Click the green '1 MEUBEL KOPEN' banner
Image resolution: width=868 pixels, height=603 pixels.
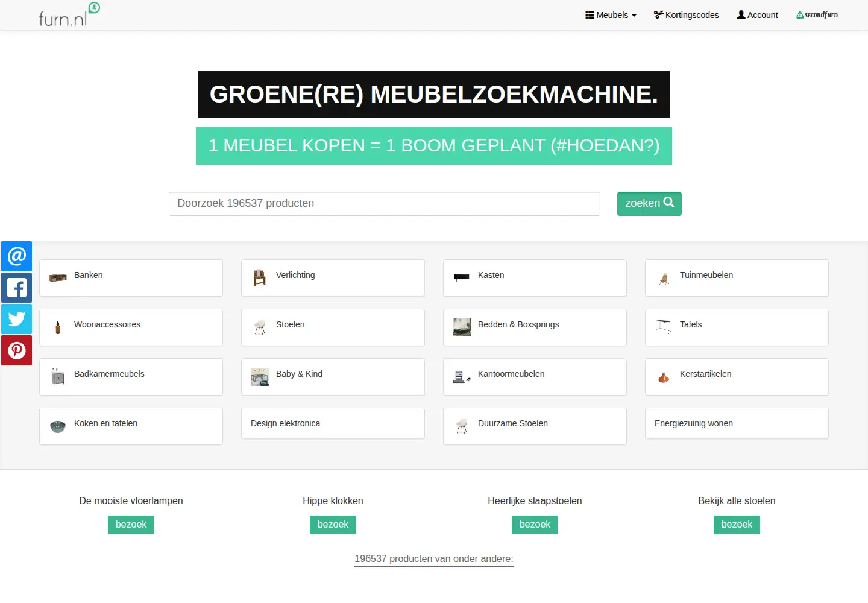434,145
